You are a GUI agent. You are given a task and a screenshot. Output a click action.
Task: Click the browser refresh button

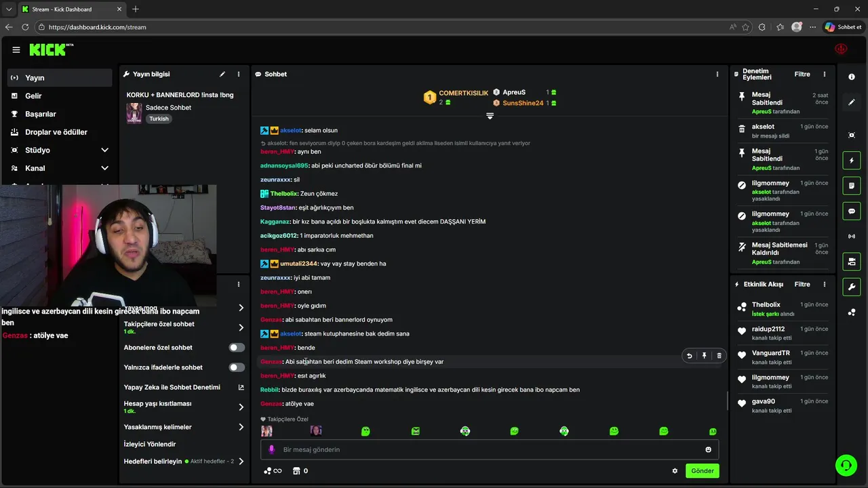(x=25, y=27)
